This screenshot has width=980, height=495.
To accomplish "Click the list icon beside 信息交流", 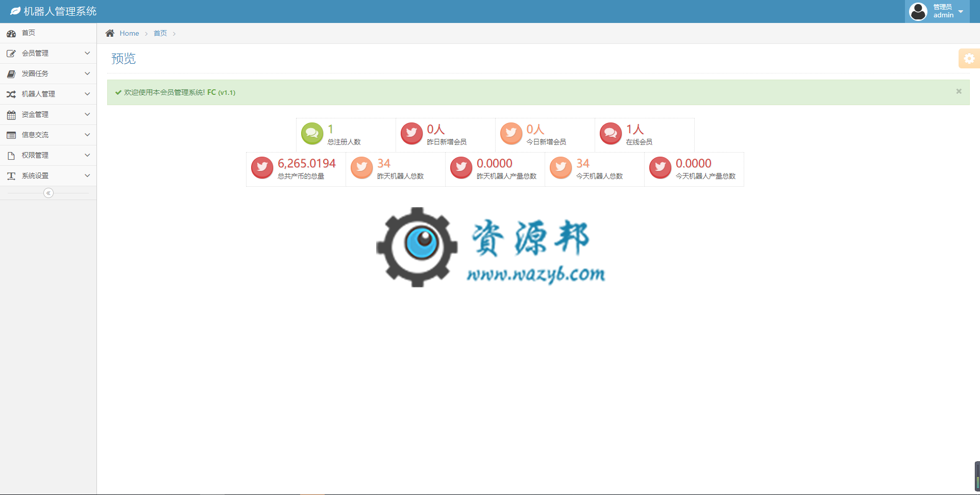I will click(x=11, y=135).
